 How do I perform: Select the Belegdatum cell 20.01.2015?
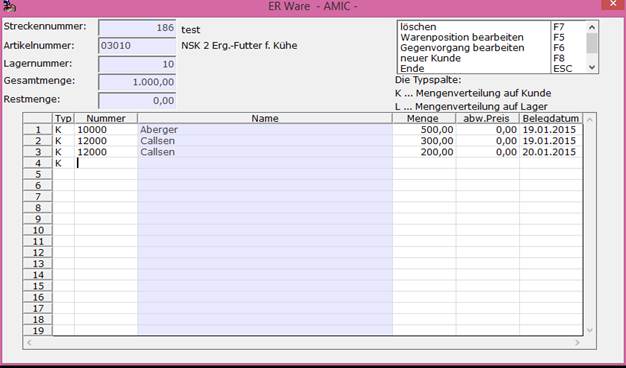[550, 152]
